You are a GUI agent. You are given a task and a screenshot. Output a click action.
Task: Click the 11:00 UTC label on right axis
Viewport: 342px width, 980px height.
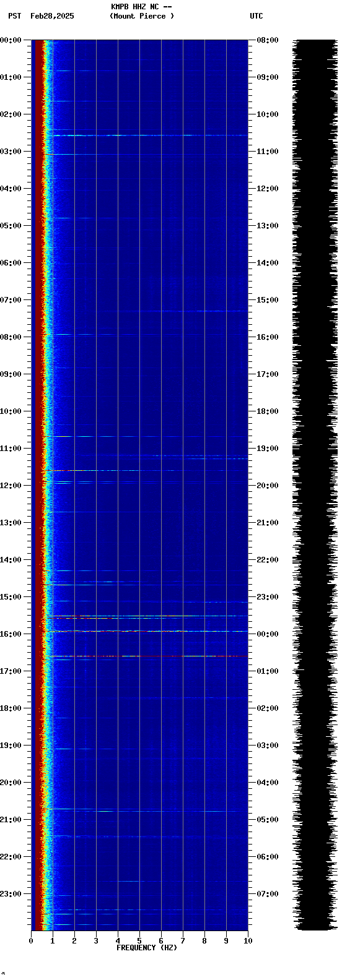pyautogui.click(x=267, y=152)
